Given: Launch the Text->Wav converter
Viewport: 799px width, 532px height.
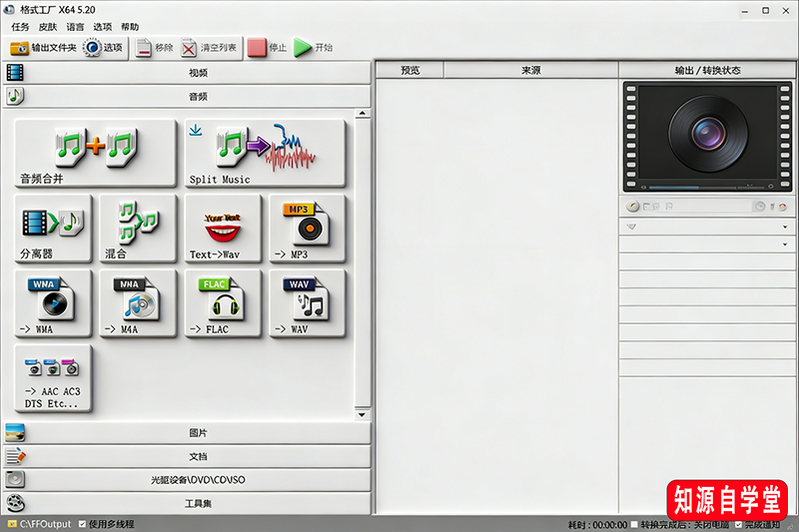Looking at the screenshot, I should coord(223,228).
